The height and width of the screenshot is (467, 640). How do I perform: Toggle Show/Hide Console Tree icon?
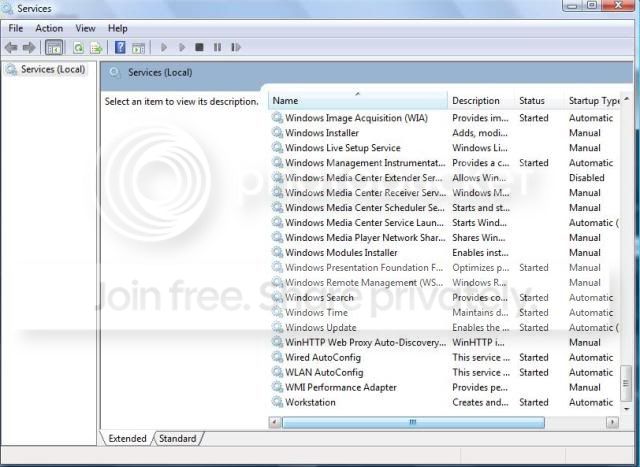tap(54, 48)
